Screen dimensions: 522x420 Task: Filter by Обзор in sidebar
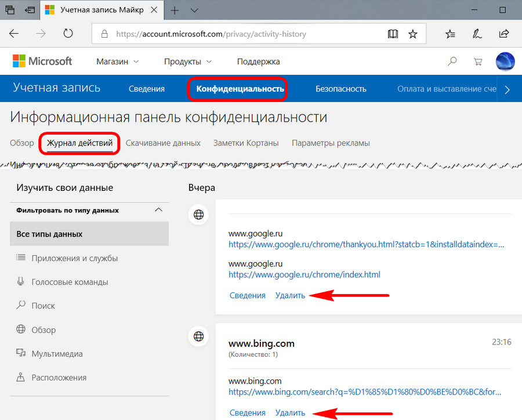pyautogui.click(x=43, y=330)
